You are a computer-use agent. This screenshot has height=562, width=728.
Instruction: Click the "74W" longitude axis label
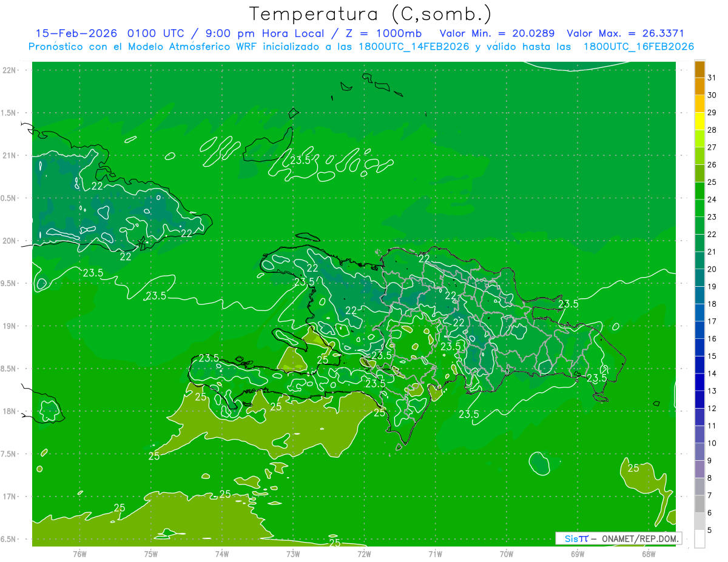pyautogui.click(x=222, y=554)
